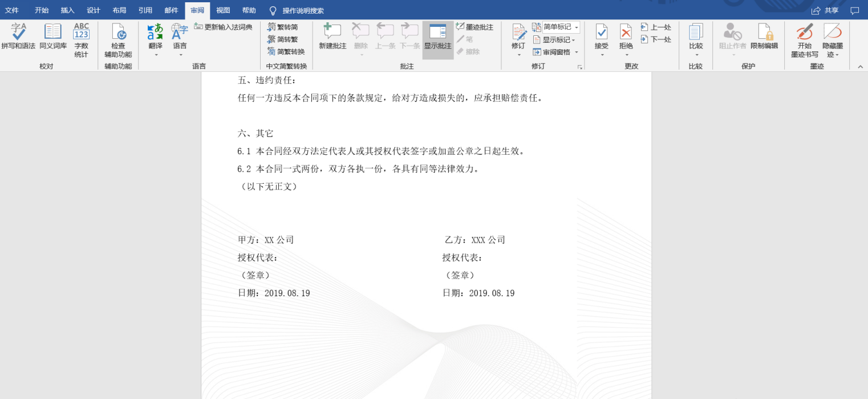Toggle track changes with the 修订 icon
The height and width of the screenshot is (399, 868).
(518, 32)
